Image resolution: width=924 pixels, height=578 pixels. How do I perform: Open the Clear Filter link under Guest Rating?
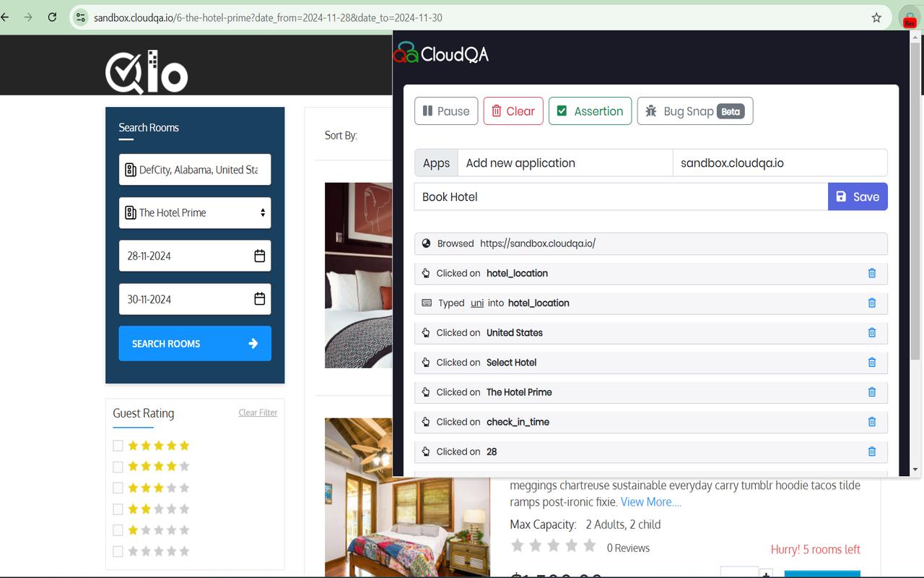click(258, 412)
